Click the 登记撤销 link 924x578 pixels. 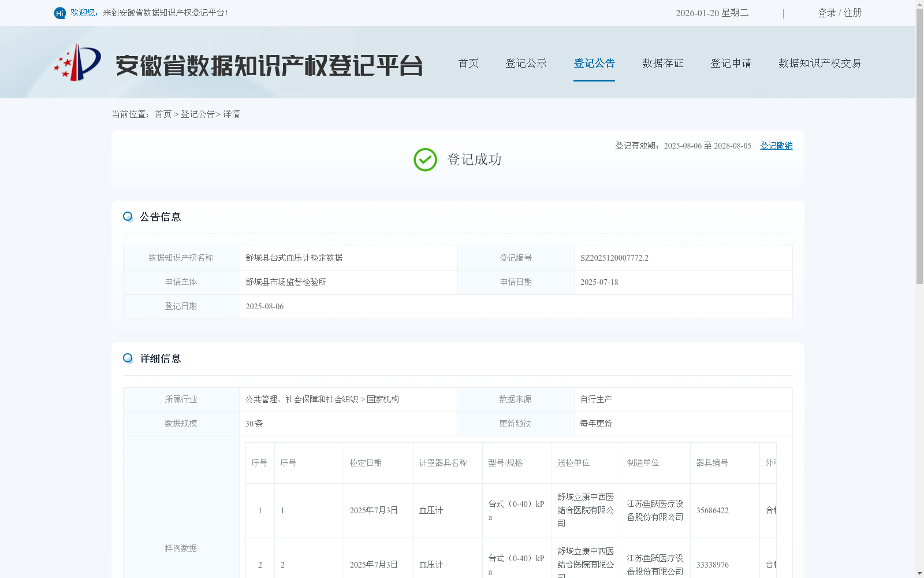point(776,146)
